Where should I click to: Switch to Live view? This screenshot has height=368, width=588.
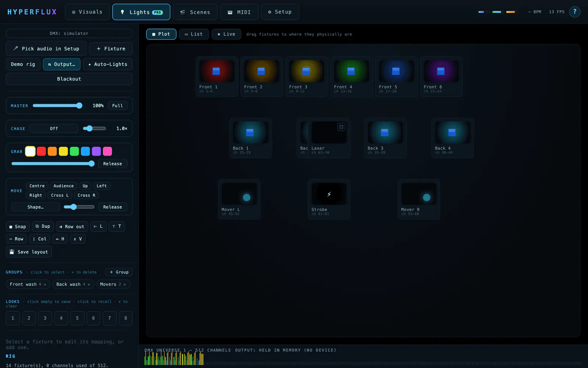(x=226, y=34)
